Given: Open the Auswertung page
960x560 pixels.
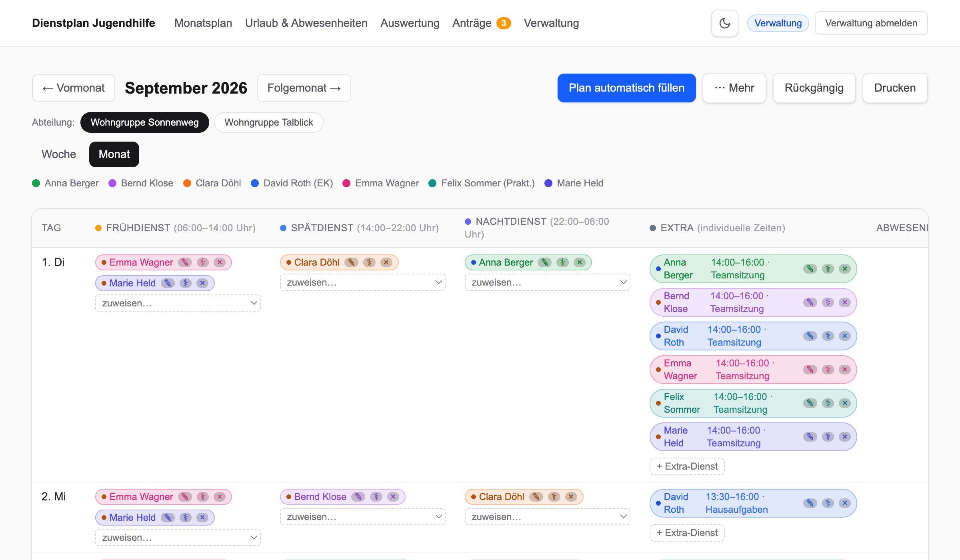Looking at the screenshot, I should coord(410,23).
